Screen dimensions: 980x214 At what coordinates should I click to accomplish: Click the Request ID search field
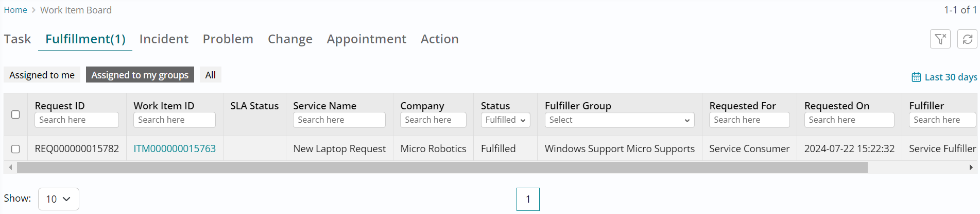point(76,120)
